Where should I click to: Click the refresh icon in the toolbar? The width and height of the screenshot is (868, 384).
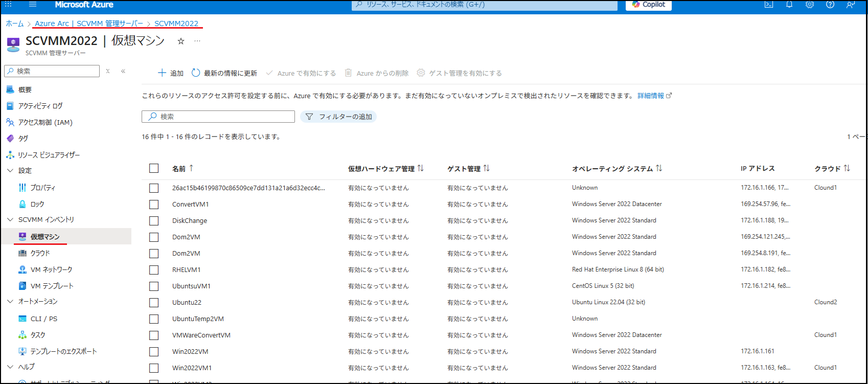tap(196, 73)
